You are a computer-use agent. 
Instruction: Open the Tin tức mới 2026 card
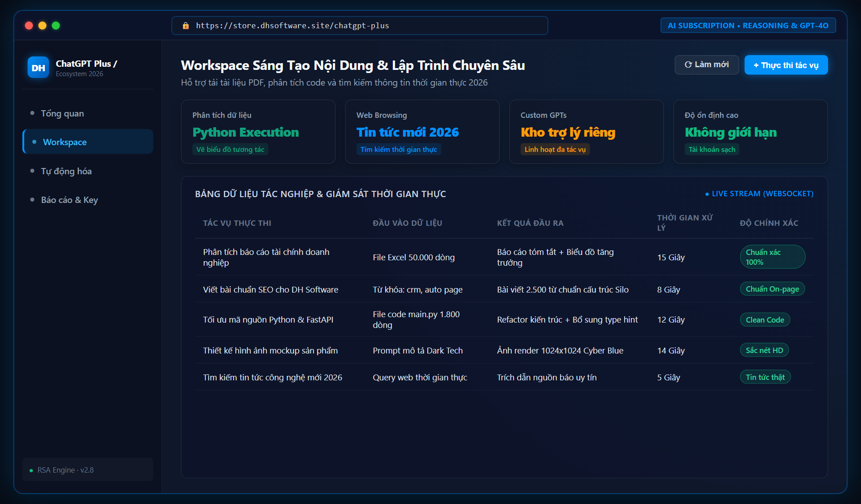pos(422,132)
